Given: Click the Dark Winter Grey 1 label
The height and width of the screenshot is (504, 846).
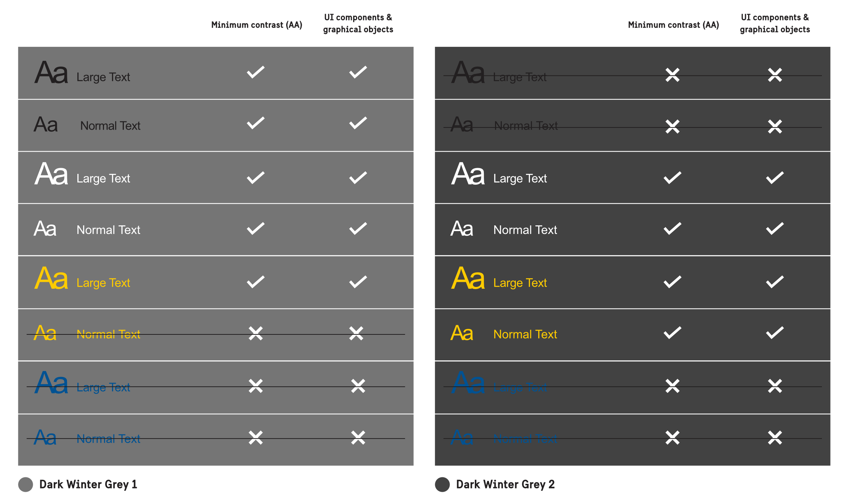Looking at the screenshot, I should 88,485.
